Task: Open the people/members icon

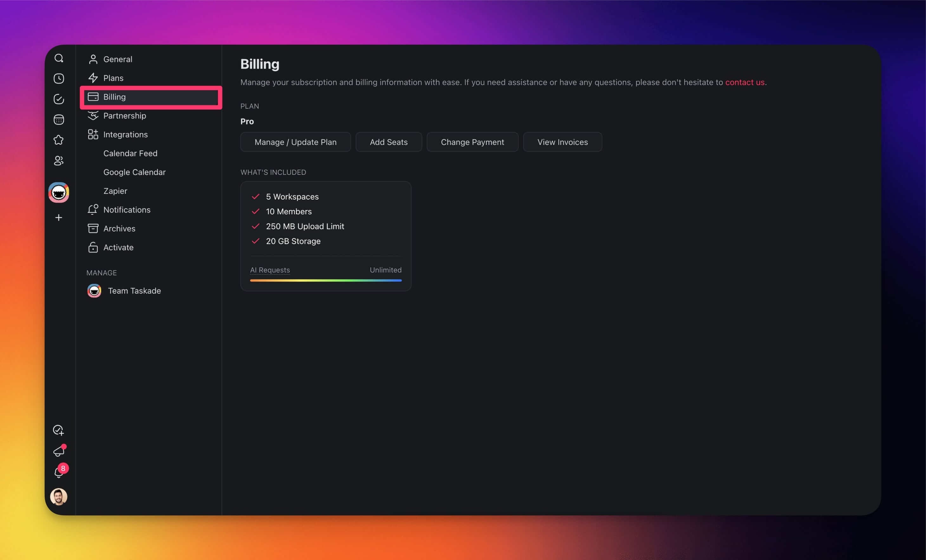Action: pos(59,161)
